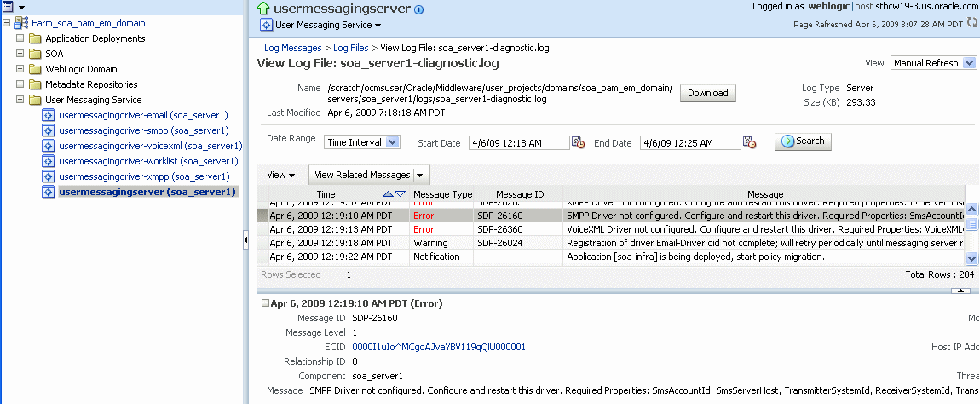Viewport: 980px width, 404px height.
Task: Collapse the navigation pane using splitter arrow
Action: 245,240
